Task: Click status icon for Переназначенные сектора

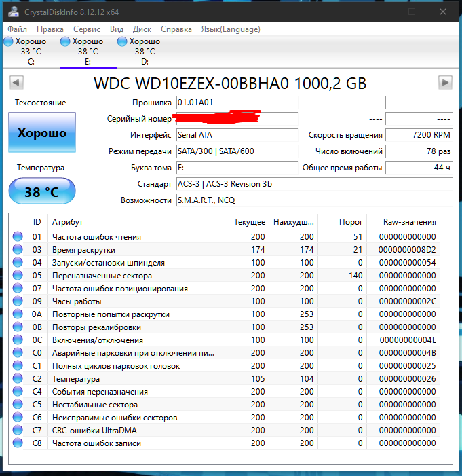Action: (18, 275)
